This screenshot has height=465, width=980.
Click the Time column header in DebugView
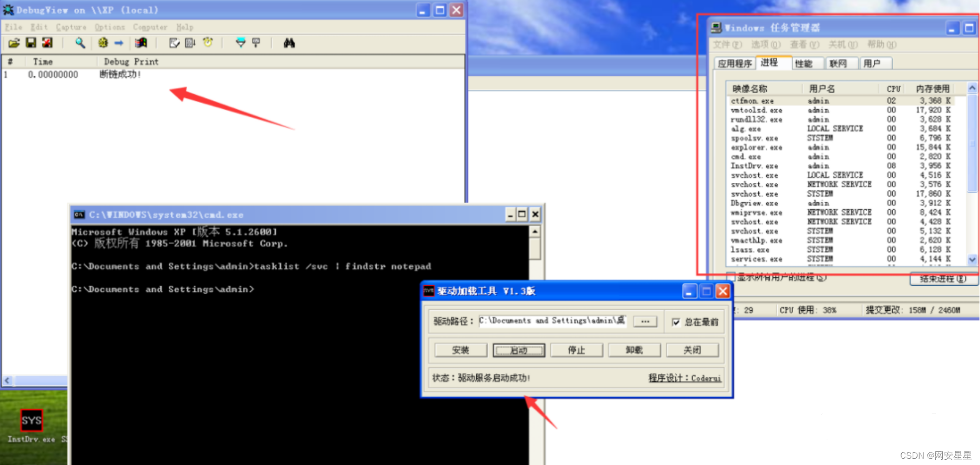tap(60, 62)
